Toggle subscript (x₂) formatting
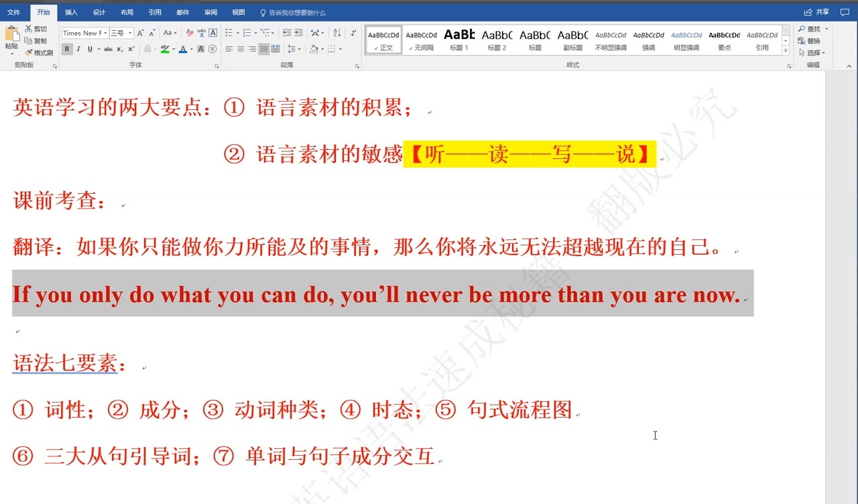This screenshot has height=504, width=858. pos(120,49)
